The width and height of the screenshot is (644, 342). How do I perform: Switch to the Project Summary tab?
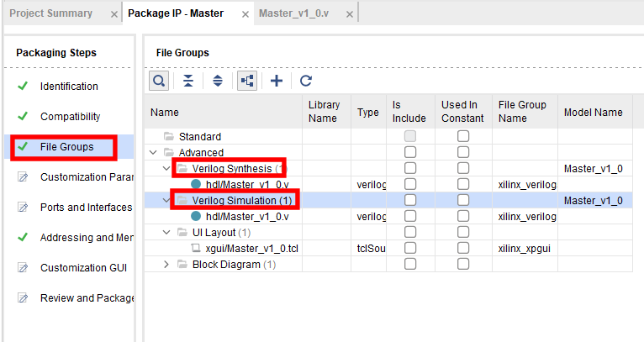pyautogui.click(x=51, y=13)
